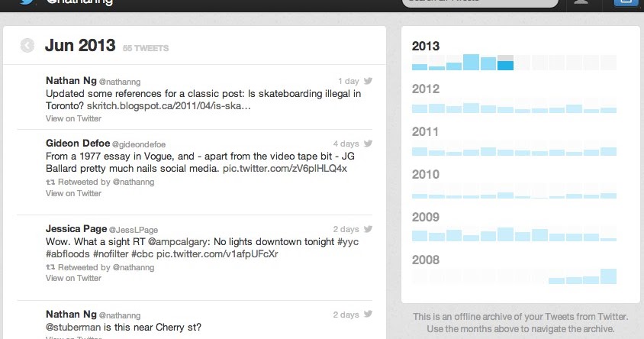Click the "Jun 2013" month heading
The height and width of the screenshot is (339, 644).
[x=80, y=45]
